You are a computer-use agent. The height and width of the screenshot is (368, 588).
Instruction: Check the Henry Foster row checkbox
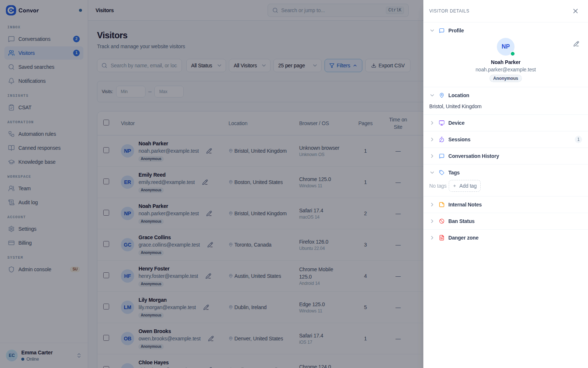click(106, 275)
